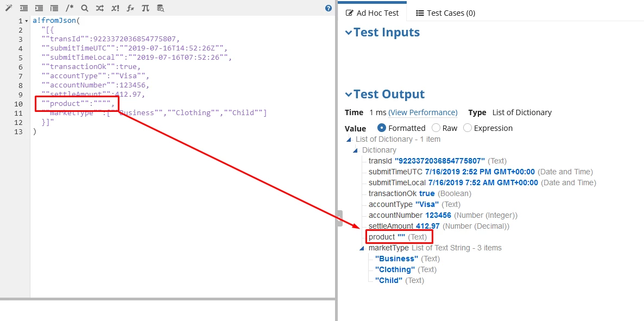The width and height of the screenshot is (644, 321).
Task: Click the closing }] line in editor
Action: pyautogui.click(x=48, y=122)
